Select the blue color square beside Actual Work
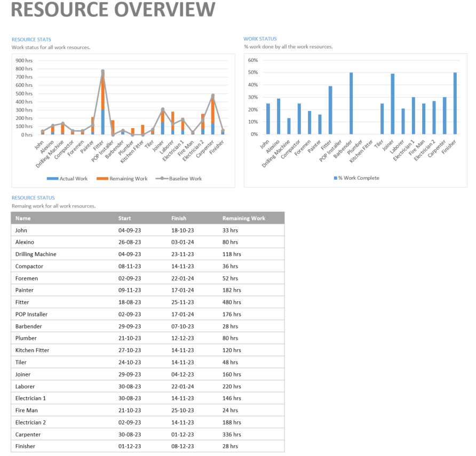 [x=53, y=178]
